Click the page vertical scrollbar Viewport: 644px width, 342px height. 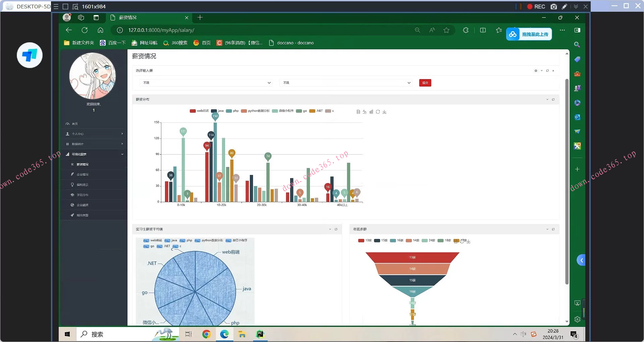tap(567, 181)
